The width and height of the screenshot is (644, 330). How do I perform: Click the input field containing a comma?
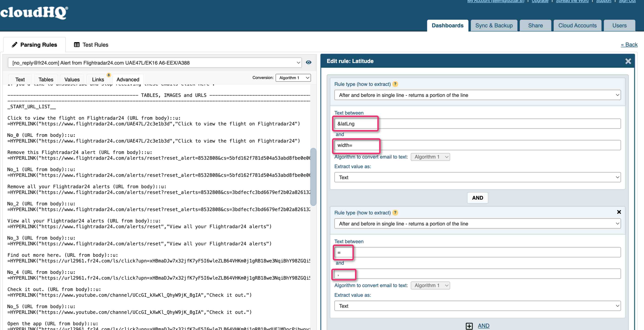tap(477, 274)
